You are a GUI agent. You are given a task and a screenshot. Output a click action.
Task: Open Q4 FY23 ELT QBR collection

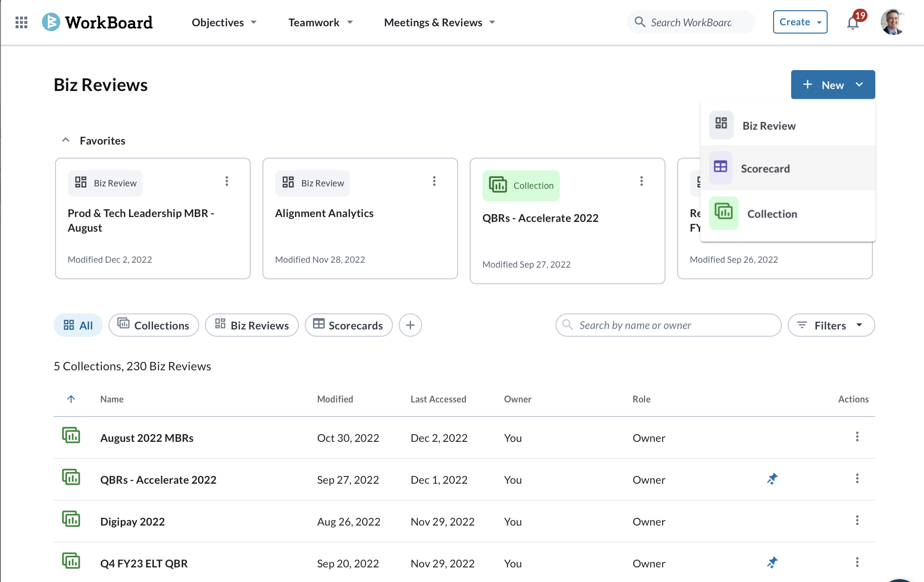point(144,564)
